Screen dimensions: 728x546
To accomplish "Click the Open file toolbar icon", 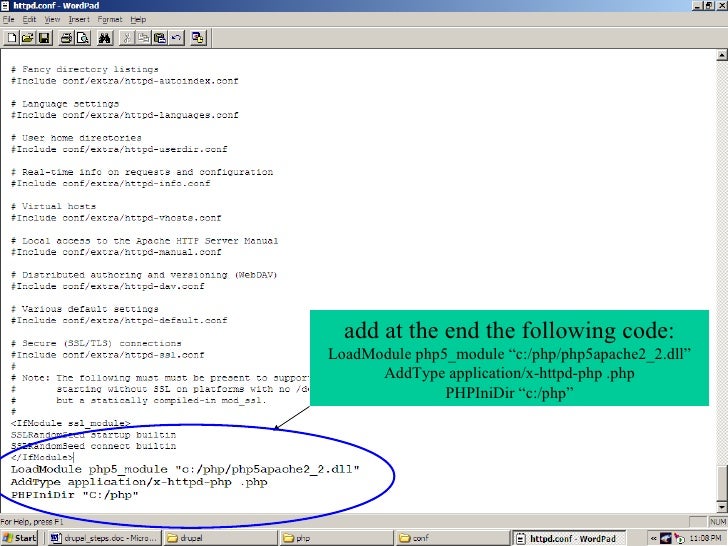I will click(x=27, y=38).
